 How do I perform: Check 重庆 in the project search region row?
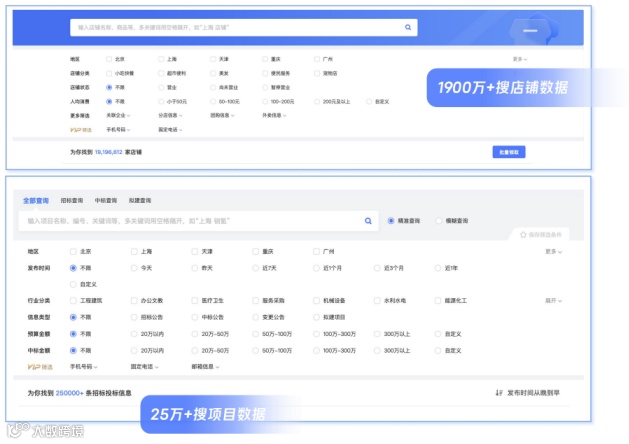[x=256, y=251]
